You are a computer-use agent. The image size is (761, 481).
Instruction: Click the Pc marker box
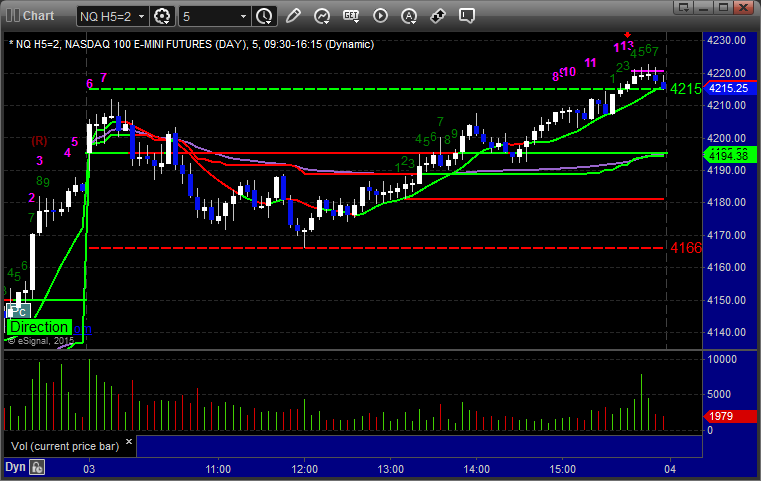[18, 311]
